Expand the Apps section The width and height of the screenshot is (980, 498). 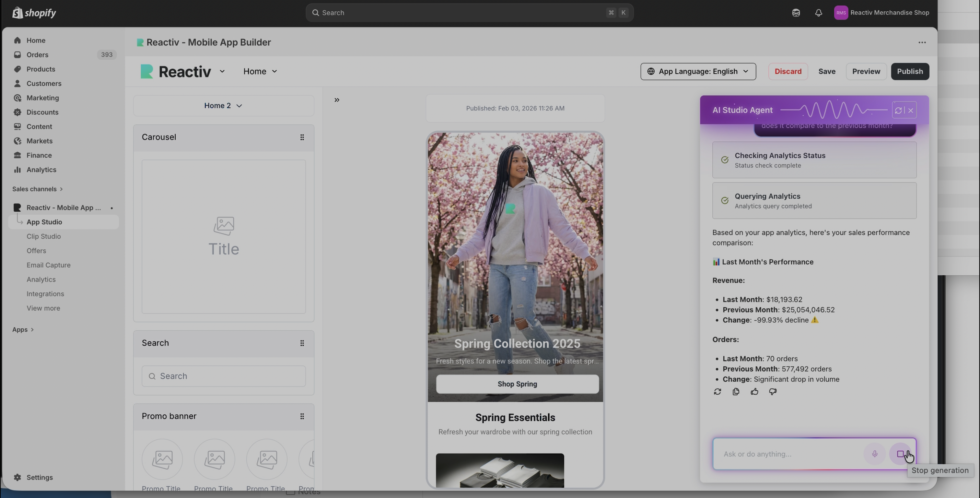23,330
